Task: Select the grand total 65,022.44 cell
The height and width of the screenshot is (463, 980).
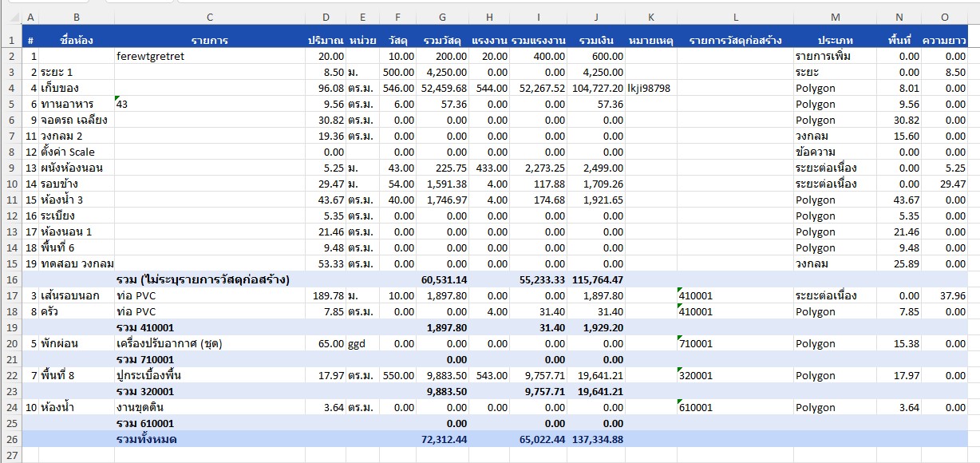Action: pyautogui.click(x=539, y=439)
